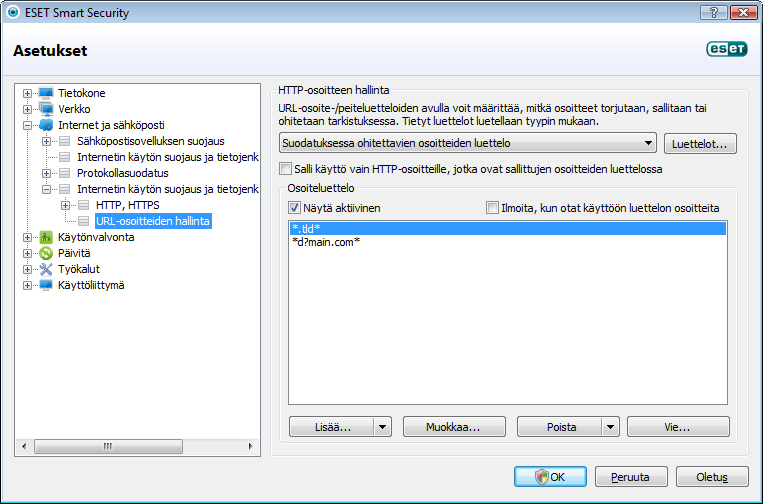Expand Sähköpostisovelluksen suojaus node

point(46,142)
